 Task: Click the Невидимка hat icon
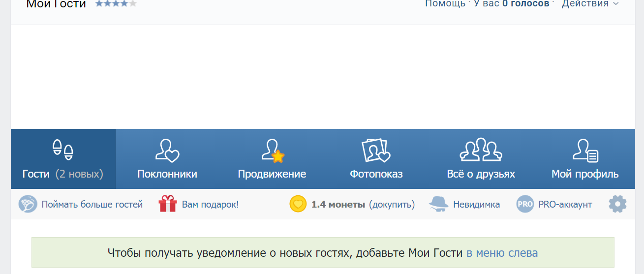(438, 204)
